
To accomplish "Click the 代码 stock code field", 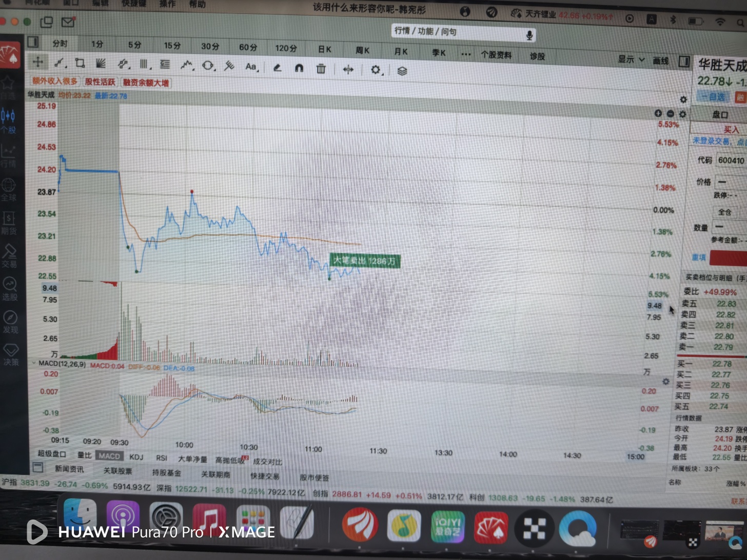I will click(731, 161).
